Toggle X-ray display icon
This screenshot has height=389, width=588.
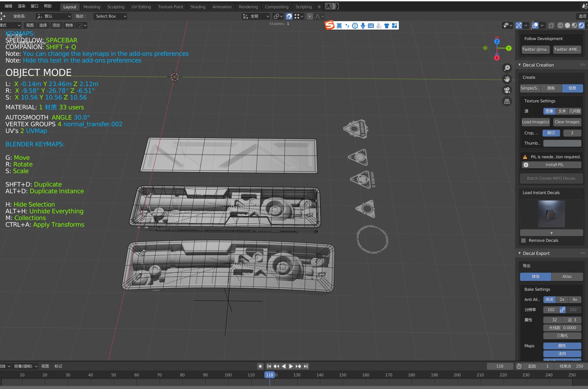point(551,25)
